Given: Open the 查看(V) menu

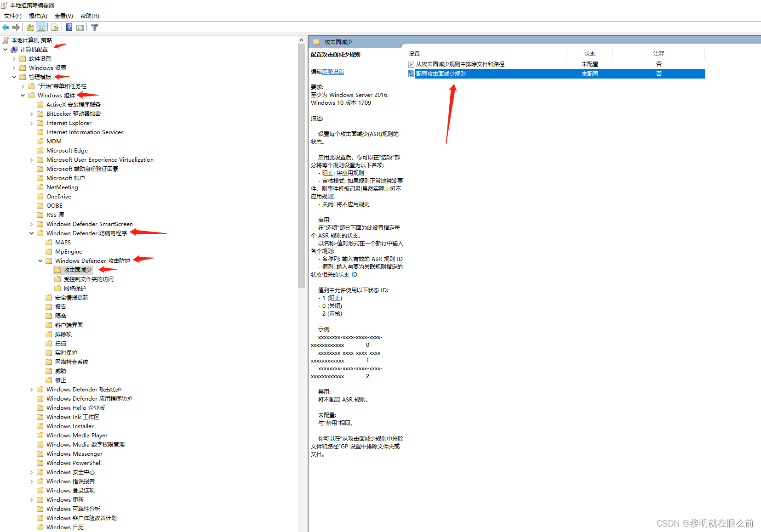Looking at the screenshot, I should [x=64, y=16].
